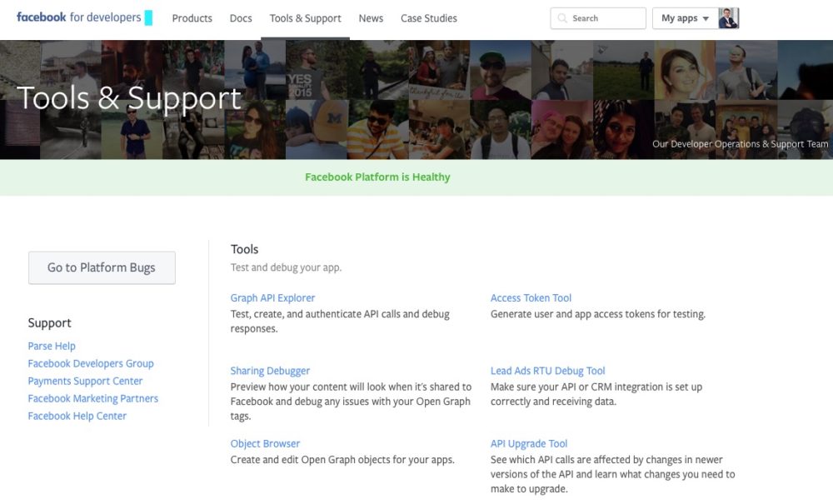Expand the My apps dropdown
Image resolution: width=833 pixels, height=504 pixels.
[x=685, y=18]
